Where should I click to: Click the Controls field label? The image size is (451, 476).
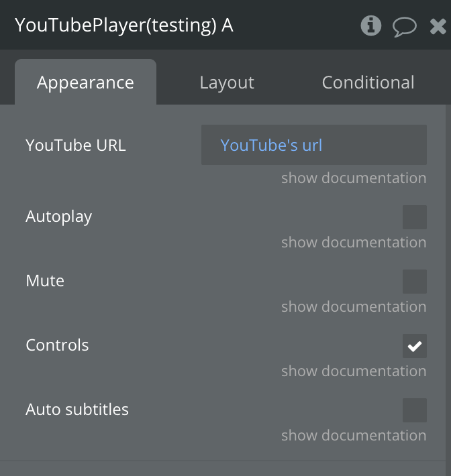pos(57,345)
